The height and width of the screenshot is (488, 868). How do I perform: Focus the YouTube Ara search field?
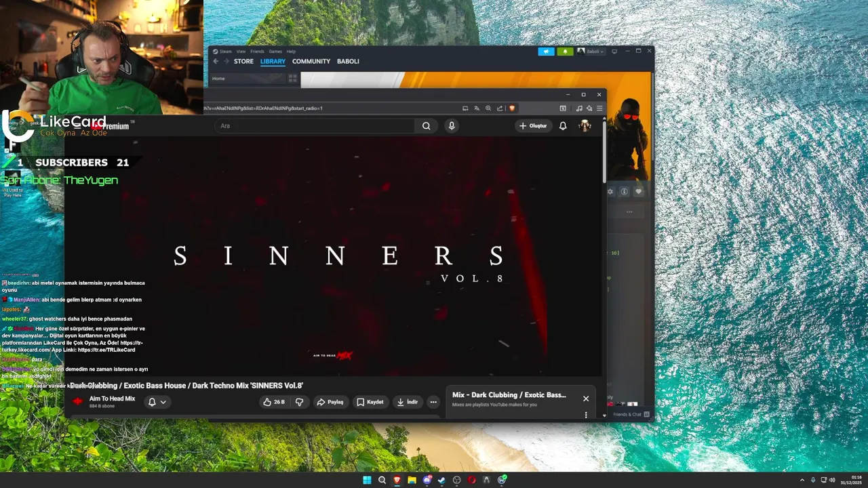315,126
